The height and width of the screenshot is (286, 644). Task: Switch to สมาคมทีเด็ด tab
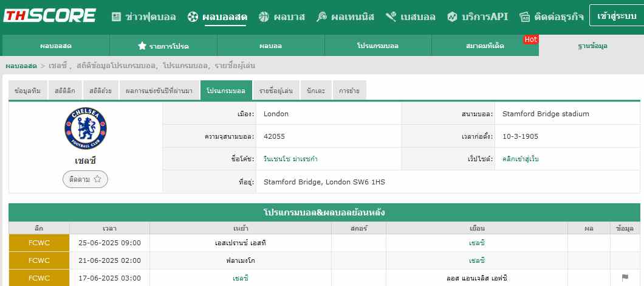pos(485,46)
